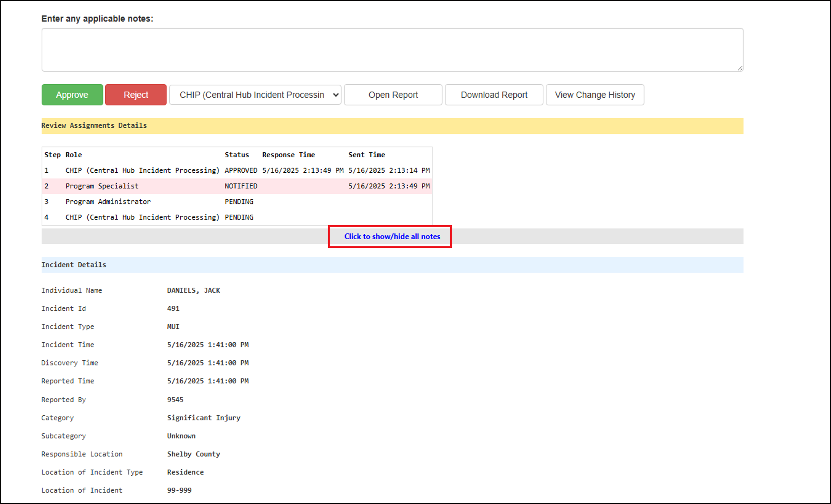Click the Responsible Location label
This screenshot has width=831, height=504.
coord(82,454)
